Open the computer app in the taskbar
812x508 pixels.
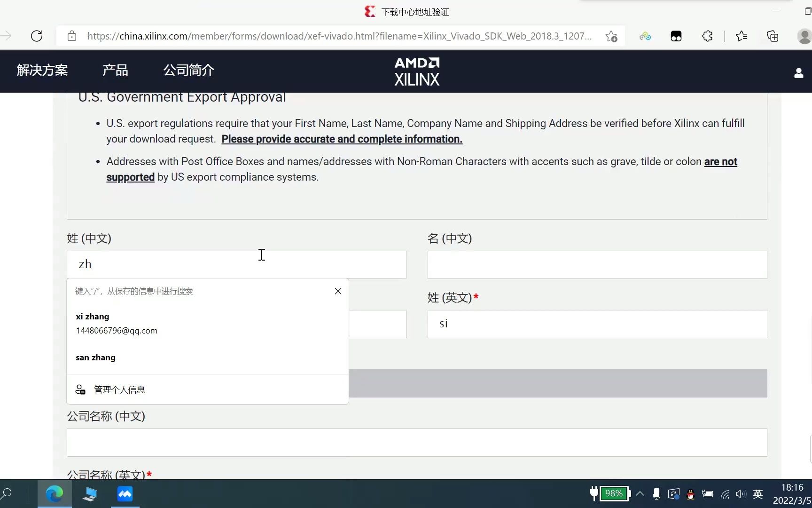click(90, 494)
